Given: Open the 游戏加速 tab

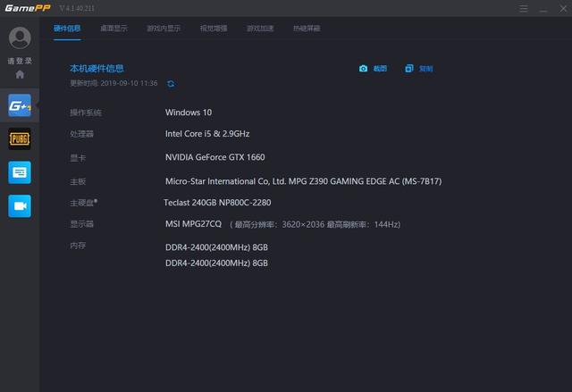Looking at the screenshot, I should [x=260, y=29].
